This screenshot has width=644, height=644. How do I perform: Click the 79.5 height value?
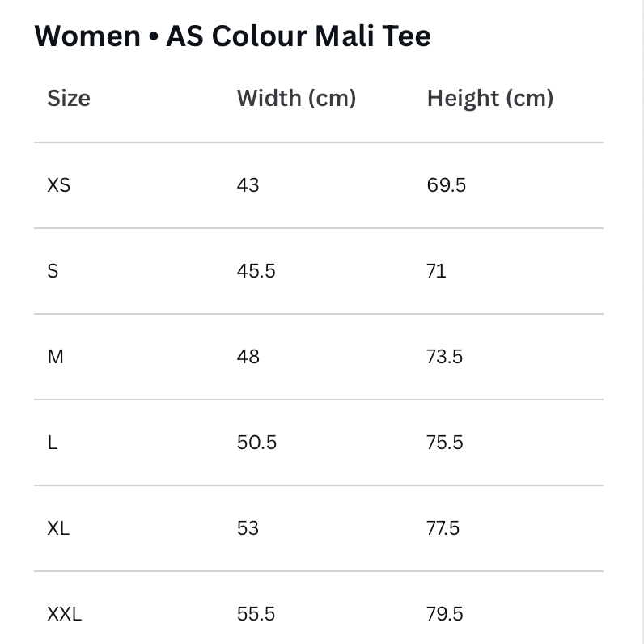click(x=444, y=614)
